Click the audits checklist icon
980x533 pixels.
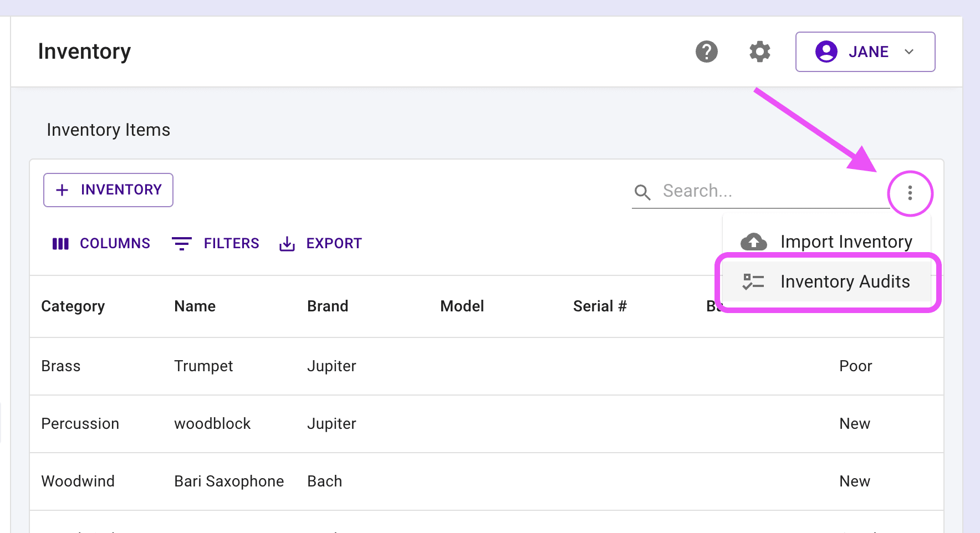753,281
